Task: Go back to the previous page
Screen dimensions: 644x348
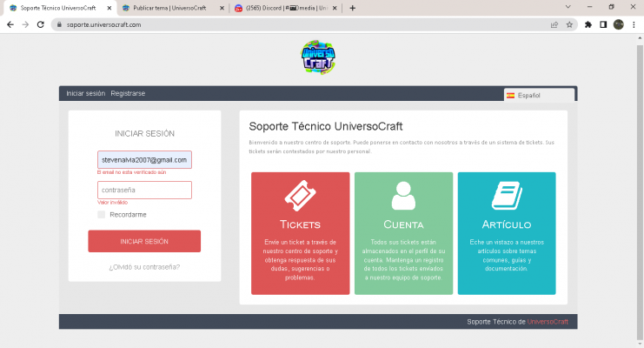Action: (10, 24)
